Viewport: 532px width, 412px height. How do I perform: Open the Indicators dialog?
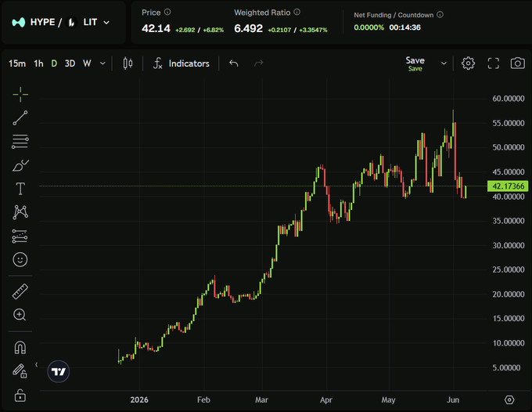pos(182,63)
